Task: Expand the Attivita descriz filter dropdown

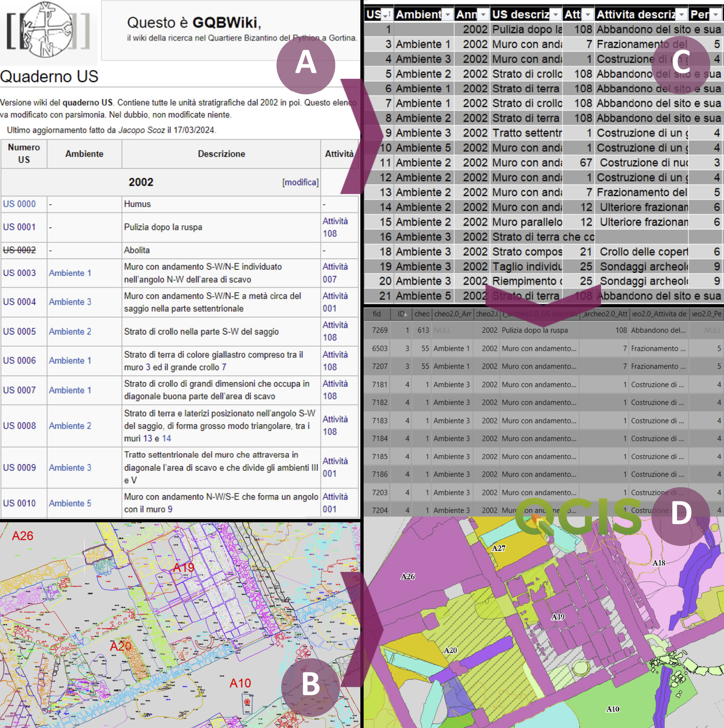Action: coord(681,15)
